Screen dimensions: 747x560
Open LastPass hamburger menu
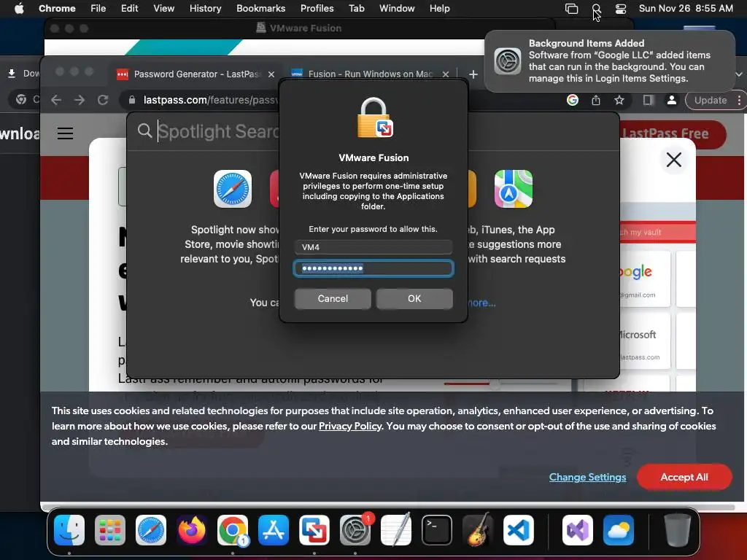pos(65,133)
